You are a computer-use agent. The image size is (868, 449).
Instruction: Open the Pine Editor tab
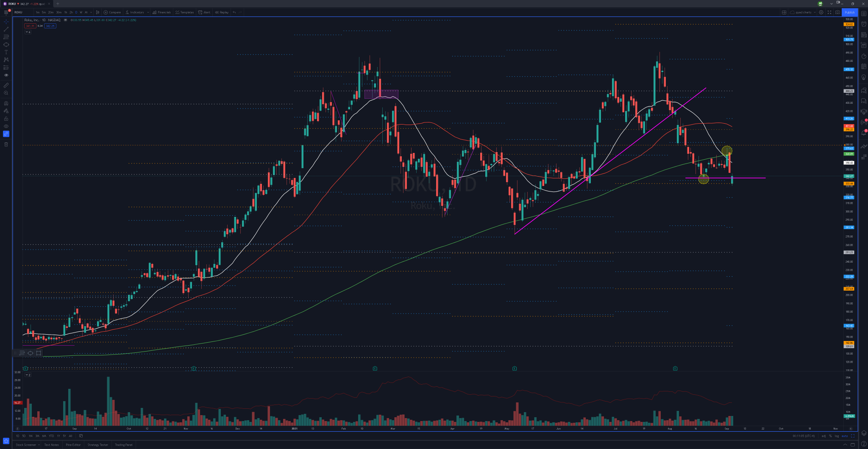click(x=73, y=445)
